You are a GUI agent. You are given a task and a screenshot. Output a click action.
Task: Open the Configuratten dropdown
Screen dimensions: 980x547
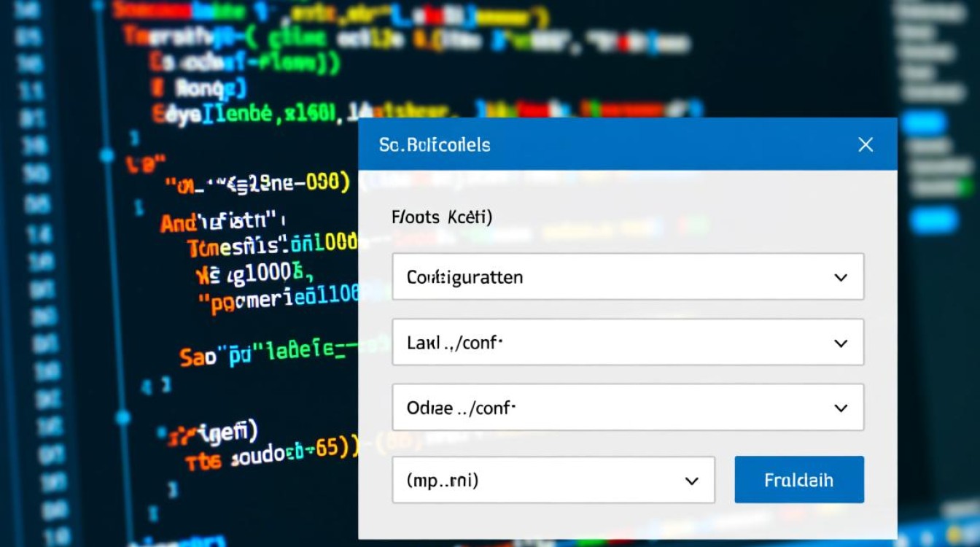point(612,277)
